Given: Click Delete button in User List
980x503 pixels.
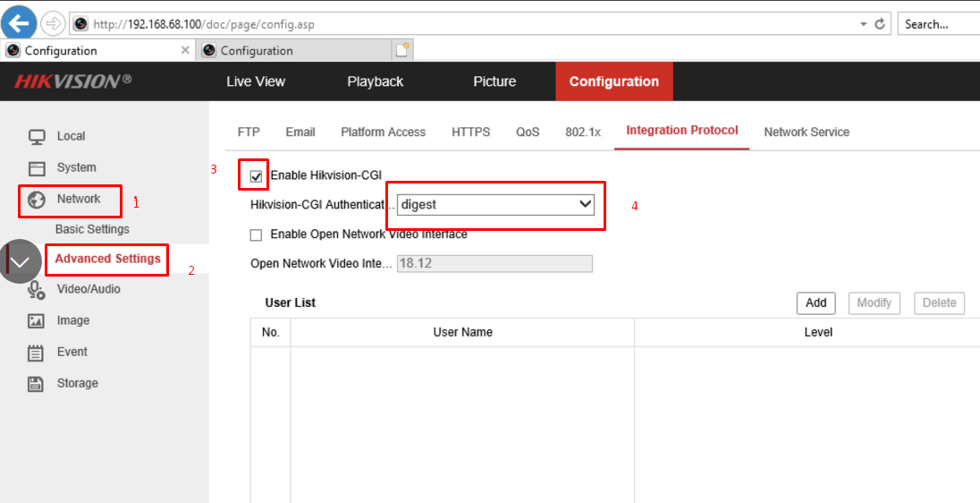Looking at the screenshot, I should coord(940,303).
